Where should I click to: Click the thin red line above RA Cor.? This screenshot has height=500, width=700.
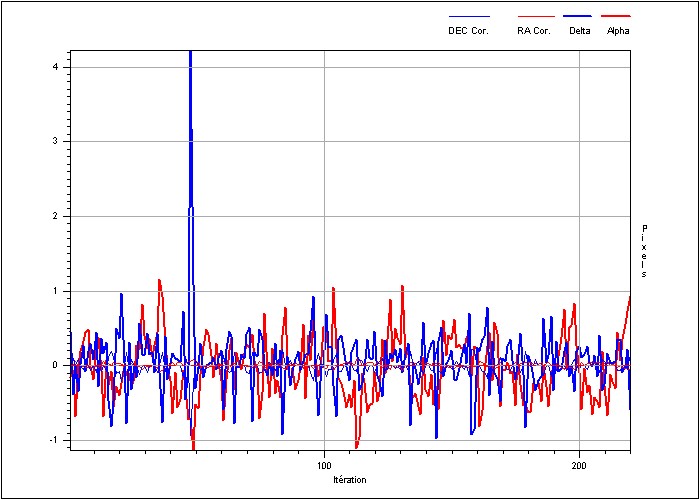(535, 17)
